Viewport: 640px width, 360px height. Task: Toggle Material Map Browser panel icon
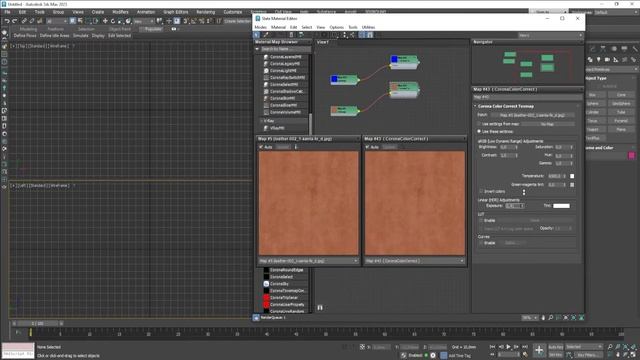[362, 35]
